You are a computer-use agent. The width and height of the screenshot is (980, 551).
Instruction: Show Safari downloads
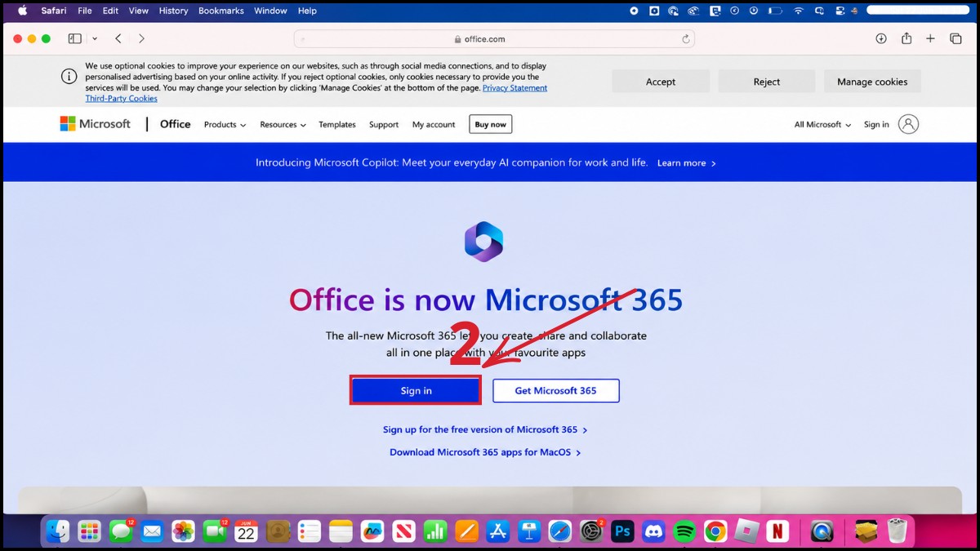click(881, 38)
